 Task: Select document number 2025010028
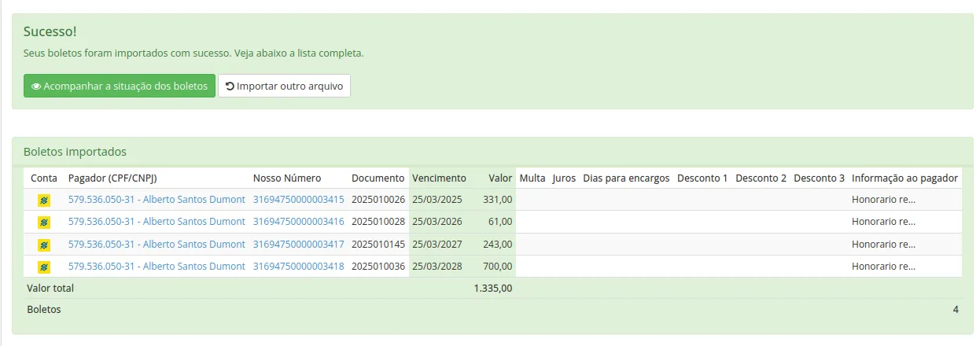point(378,222)
